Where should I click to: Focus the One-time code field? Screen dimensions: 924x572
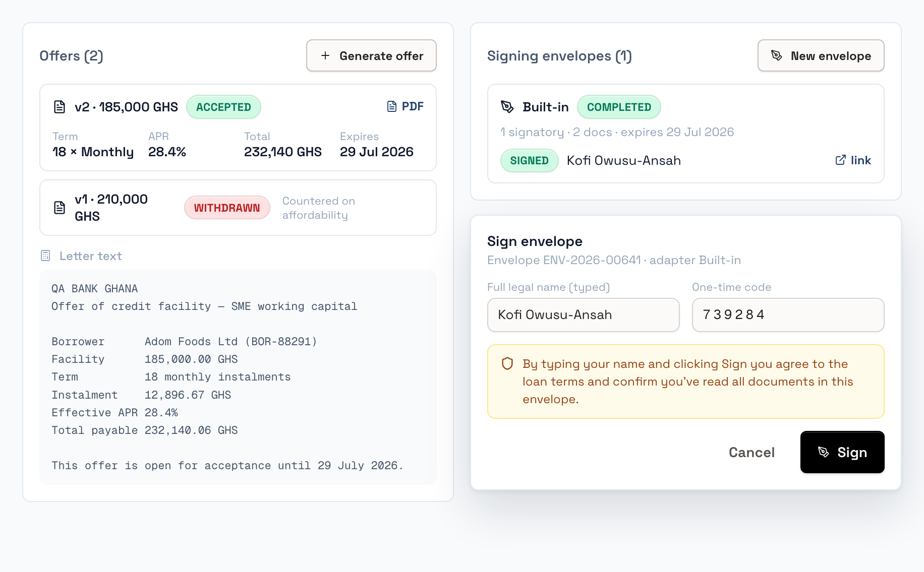click(x=788, y=315)
